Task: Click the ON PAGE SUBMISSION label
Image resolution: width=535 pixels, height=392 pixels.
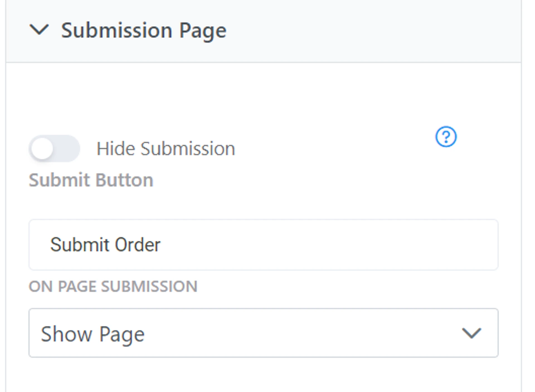Action: point(113,286)
